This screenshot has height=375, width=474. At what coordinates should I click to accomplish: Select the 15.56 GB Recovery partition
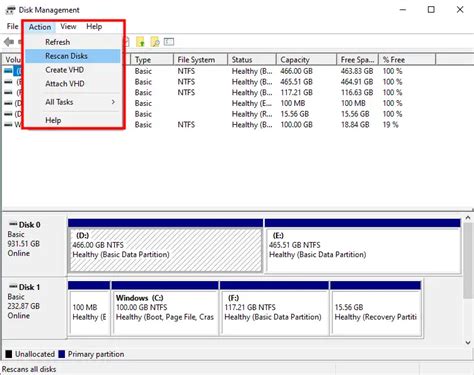pos(376,312)
